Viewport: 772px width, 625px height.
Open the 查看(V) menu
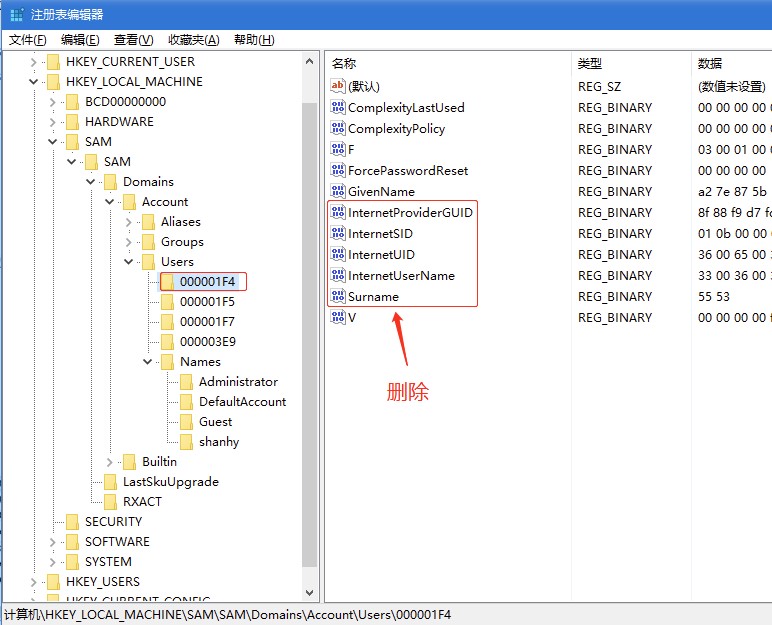pyautogui.click(x=133, y=40)
